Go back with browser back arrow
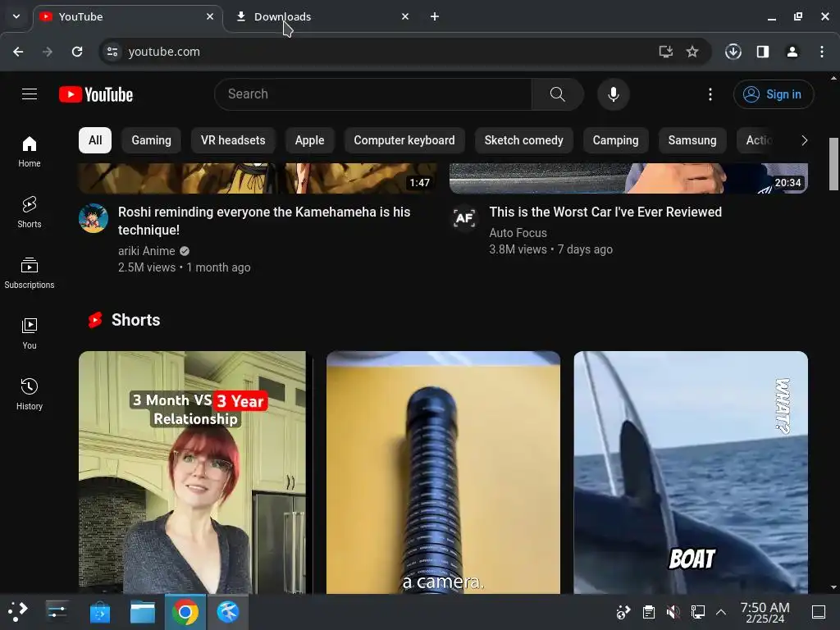840x630 pixels. (18, 52)
